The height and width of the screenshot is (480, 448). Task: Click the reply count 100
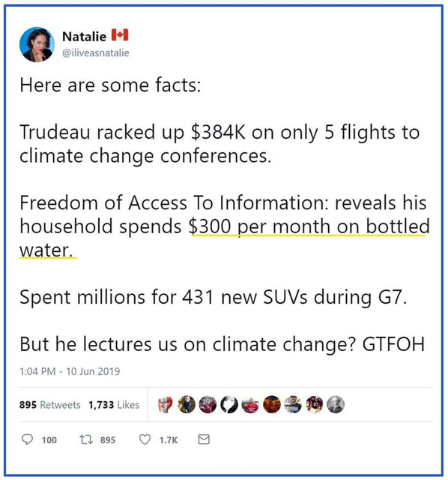[49, 440]
